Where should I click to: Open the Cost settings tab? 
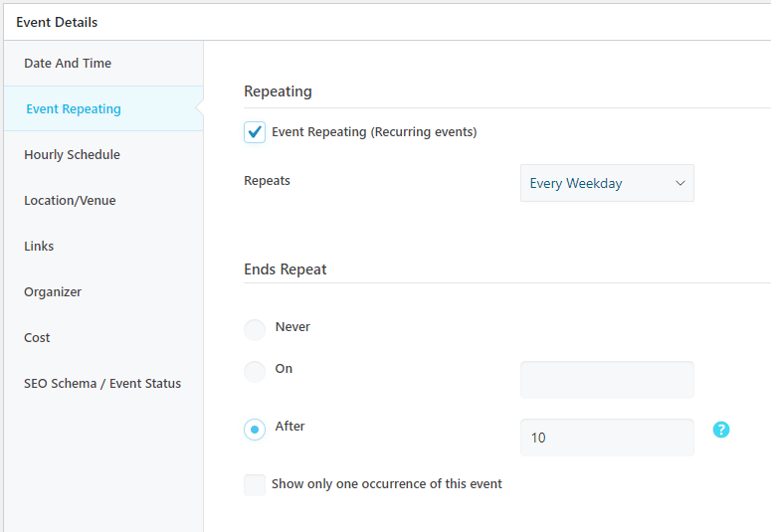(37, 338)
